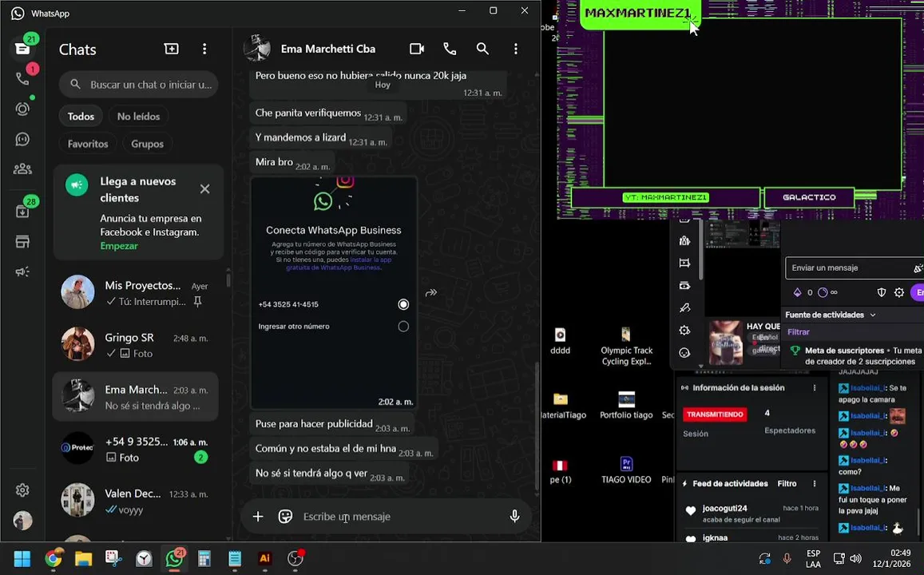Open the Chats icon in WhatsApp sidebar
The height and width of the screenshot is (575, 924).
click(x=22, y=48)
